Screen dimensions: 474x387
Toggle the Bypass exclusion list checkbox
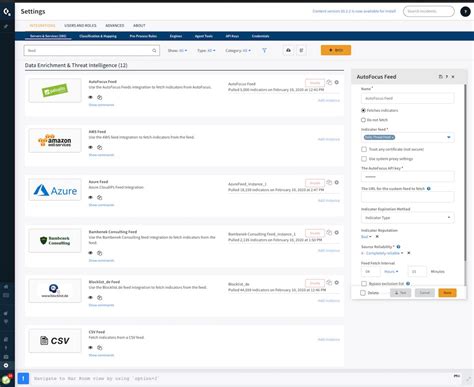pos(364,284)
